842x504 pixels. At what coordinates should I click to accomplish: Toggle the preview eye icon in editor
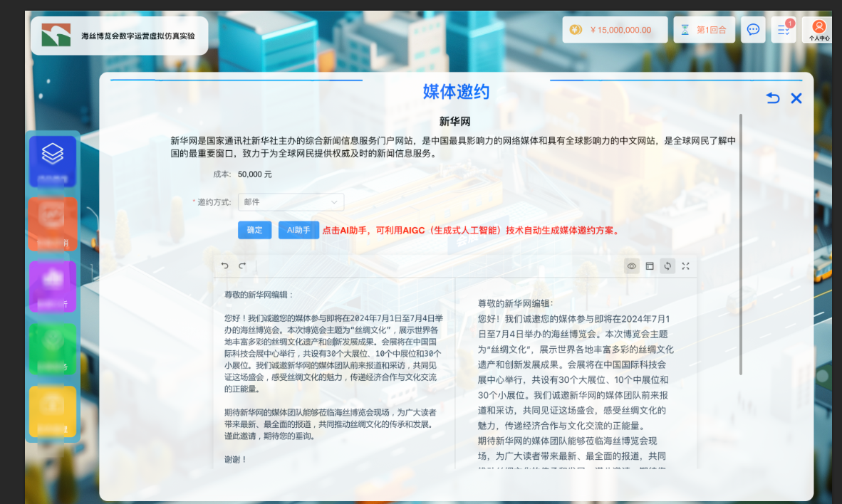631,266
